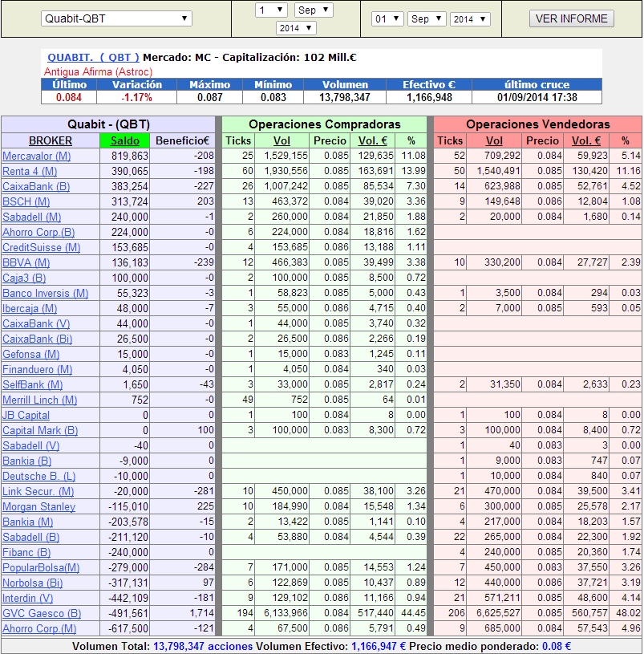Open the end month Sep dropdown
Image resolution: width=644 pixels, height=654 pixels.
(x=427, y=18)
